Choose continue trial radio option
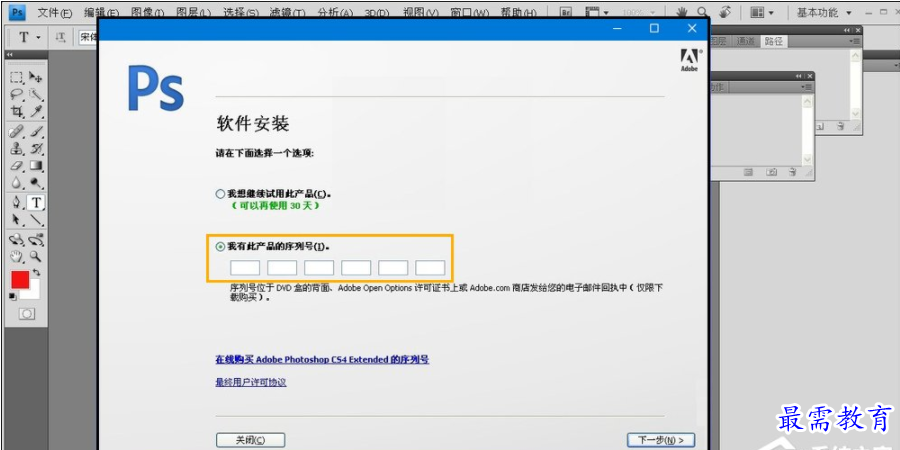Image resolution: width=900 pixels, height=450 pixels. point(220,194)
